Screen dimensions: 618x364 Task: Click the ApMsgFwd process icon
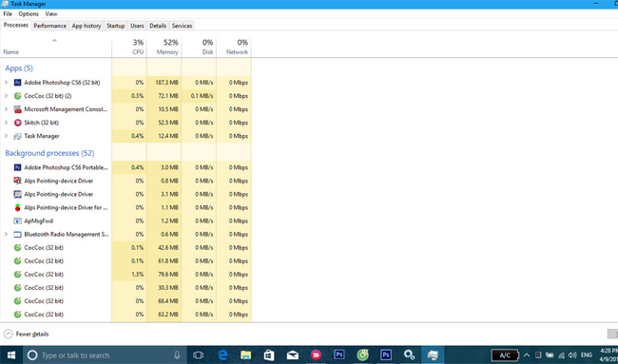click(17, 221)
